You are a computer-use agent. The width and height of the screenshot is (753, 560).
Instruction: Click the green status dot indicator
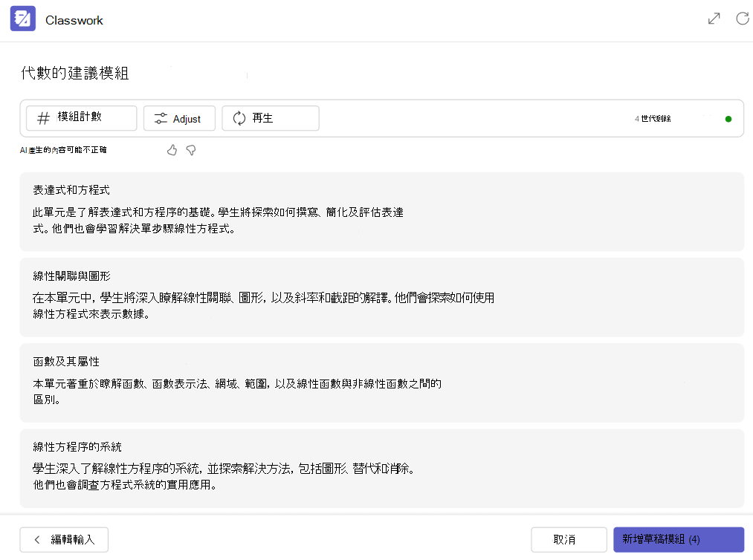728,119
